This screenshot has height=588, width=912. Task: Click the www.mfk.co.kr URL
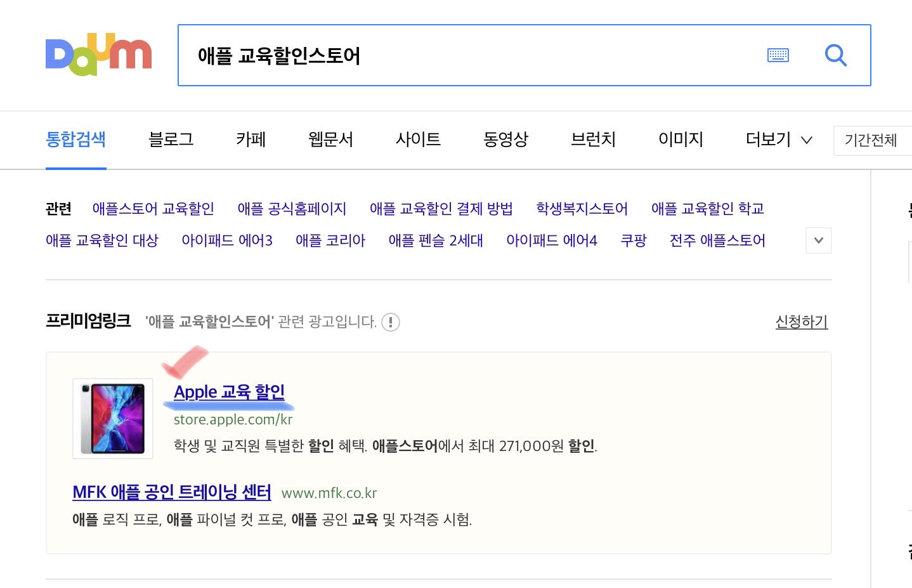329,493
